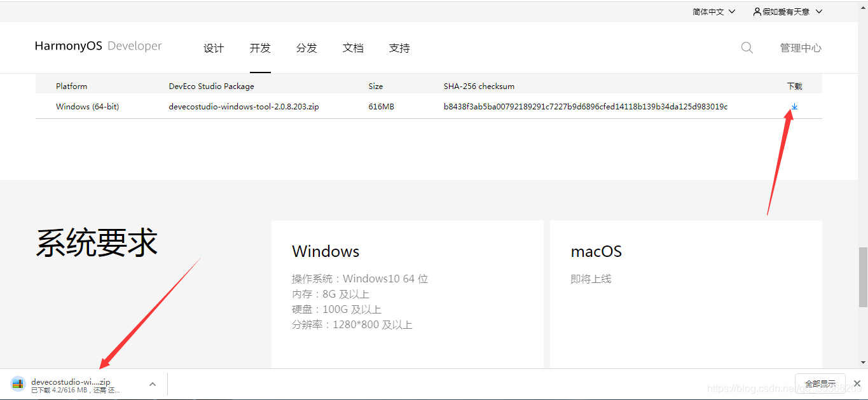This screenshot has width=868, height=400.
Task: Click the 系统要求 heading
Action: pos(97,242)
